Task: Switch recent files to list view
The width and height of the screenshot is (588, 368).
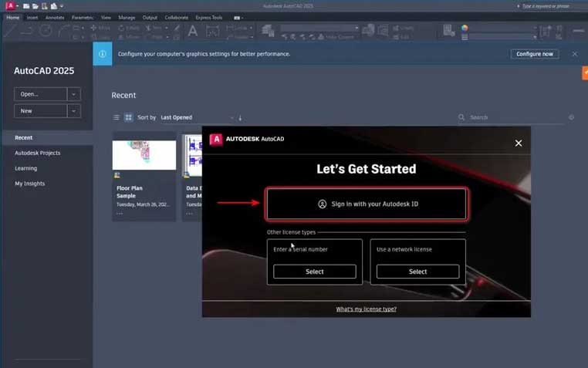Action: (x=117, y=117)
